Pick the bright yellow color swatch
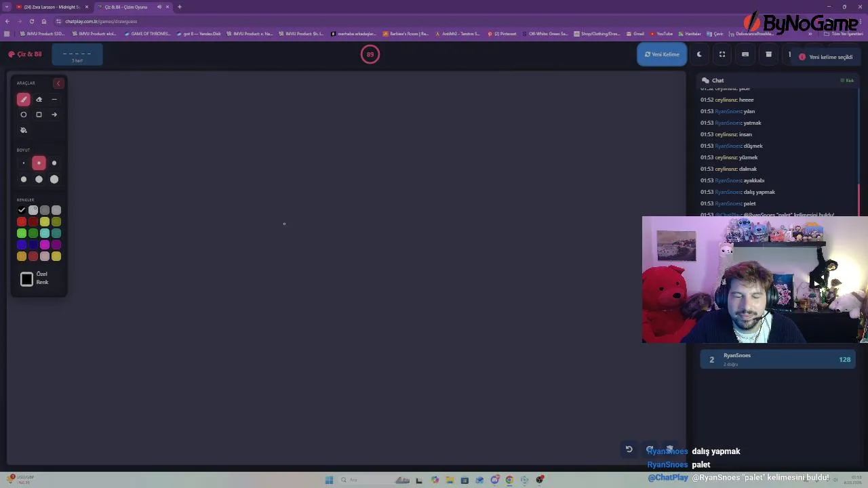 click(45, 222)
